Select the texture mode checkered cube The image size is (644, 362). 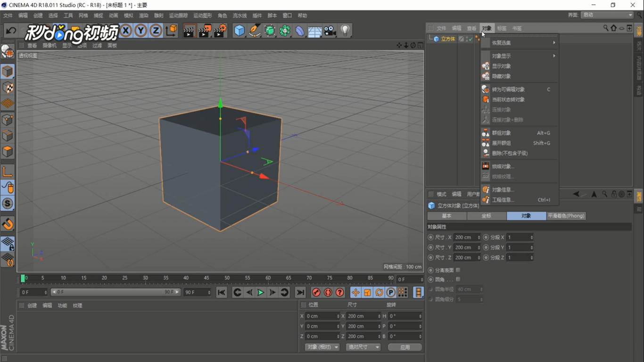pyautogui.click(x=8, y=88)
